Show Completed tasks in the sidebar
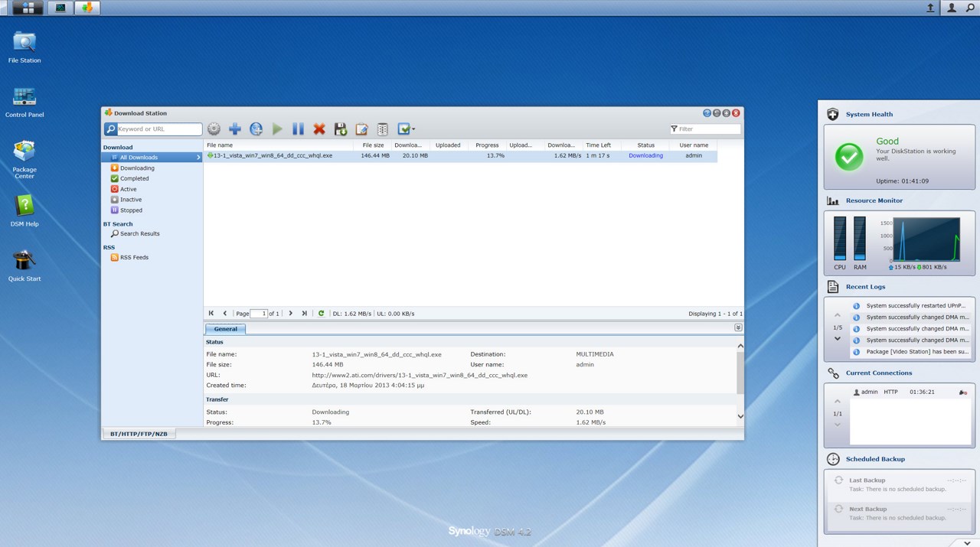The image size is (980, 547). 134,179
